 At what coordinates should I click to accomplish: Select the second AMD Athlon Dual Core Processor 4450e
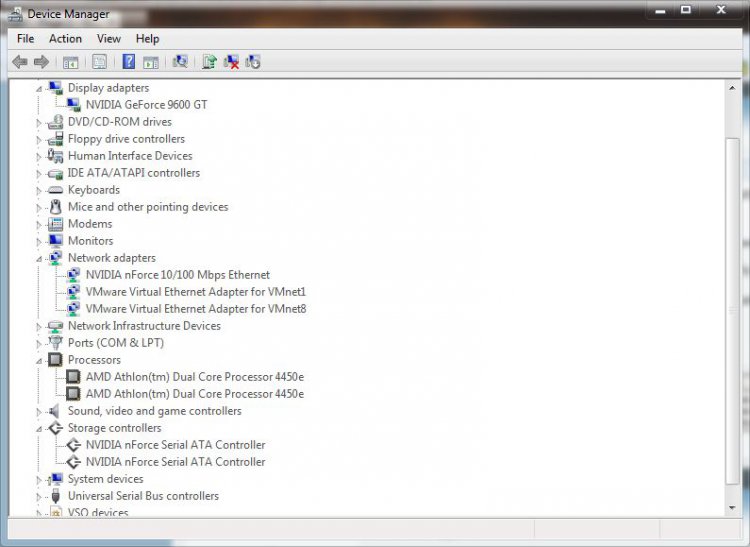pyautogui.click(x=195, y=394)
